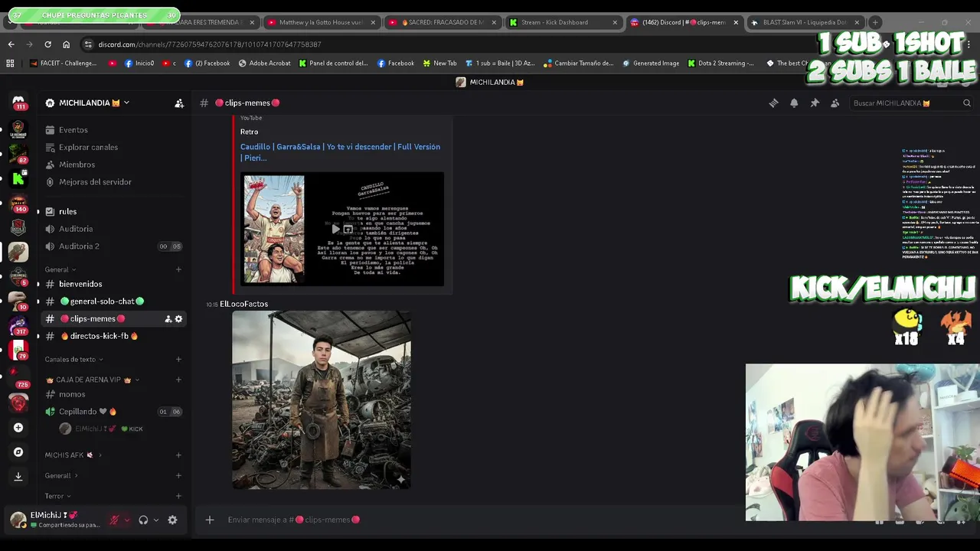The width and height of the screenshot is (980, 551).
Task: Open a new browser tab
Action: pyautogui.click(x=875, y=22)
